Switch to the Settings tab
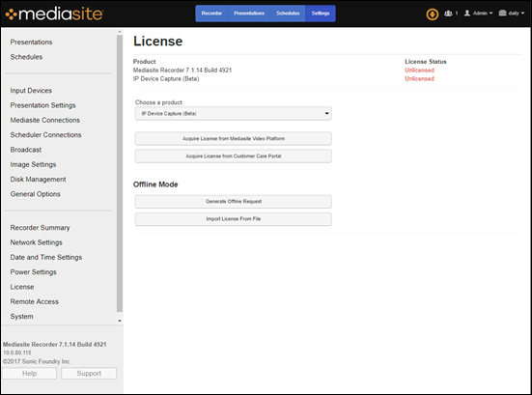The width and height of the screenshot is (532, 395). coord(321,14)
